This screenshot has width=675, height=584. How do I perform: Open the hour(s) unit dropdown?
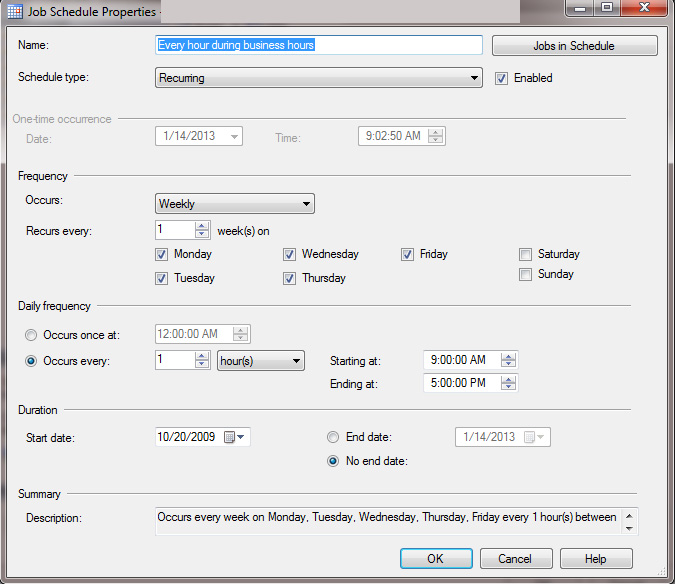coord(261,361)
